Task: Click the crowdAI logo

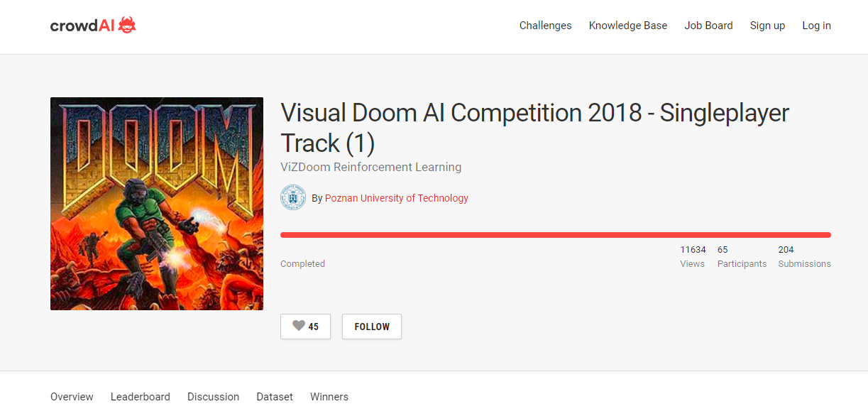Action: click(93, 26)
